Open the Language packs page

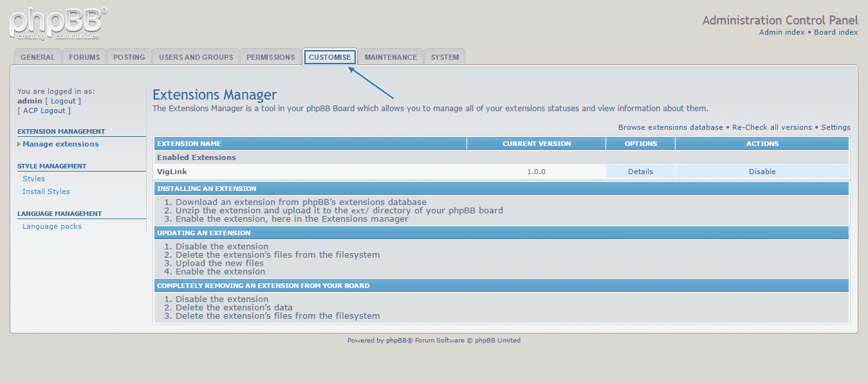click(x=51, y=226)
